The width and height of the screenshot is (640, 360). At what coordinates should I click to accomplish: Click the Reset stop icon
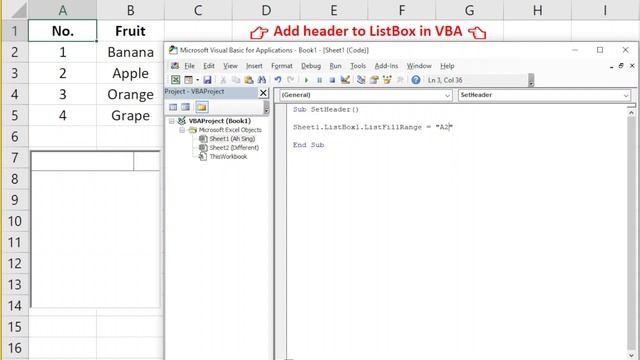point(332,80)
